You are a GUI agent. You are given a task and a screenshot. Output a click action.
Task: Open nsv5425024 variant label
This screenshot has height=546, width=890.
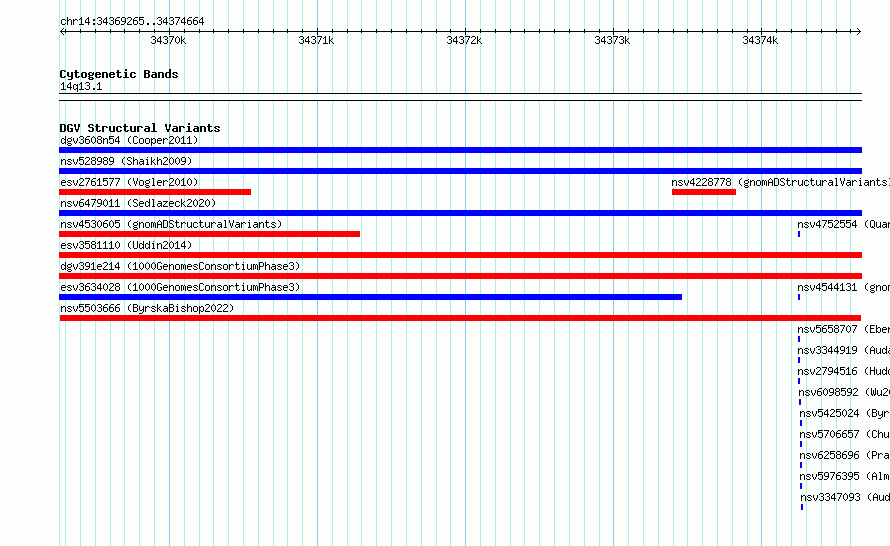pyautogui.click(x=845, y=413)
